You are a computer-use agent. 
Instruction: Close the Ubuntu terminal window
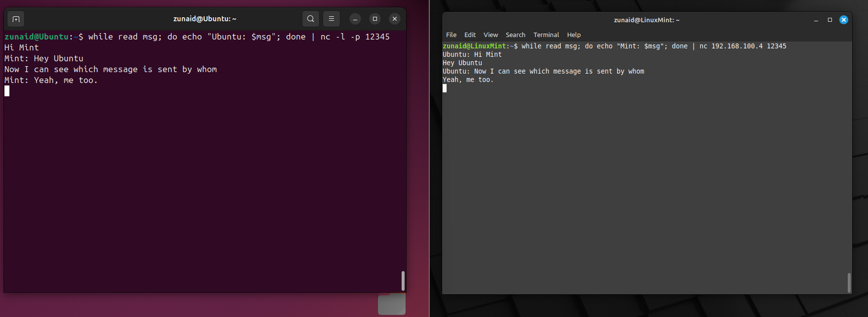(x=395, y=19)
